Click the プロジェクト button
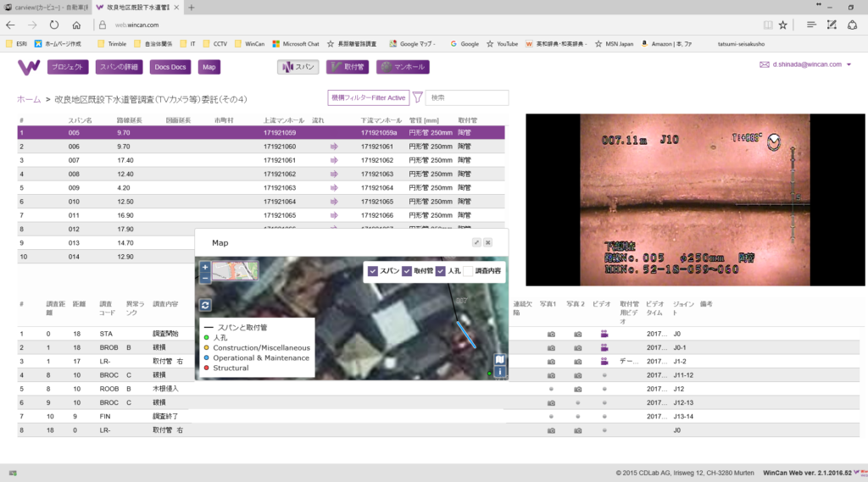The height and width of the screenshot is (482, 868). pyautogui.click(x=62, y=67)
